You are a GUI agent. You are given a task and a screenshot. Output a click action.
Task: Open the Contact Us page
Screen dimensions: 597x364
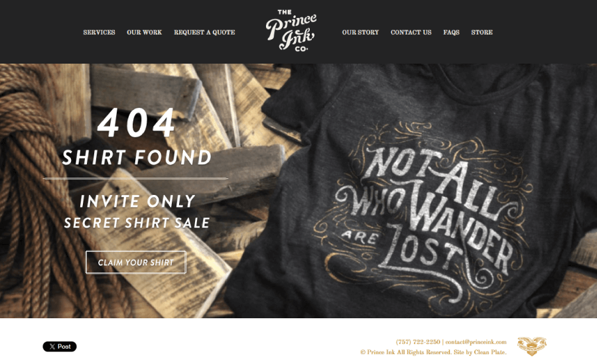(x=411, y=32)
